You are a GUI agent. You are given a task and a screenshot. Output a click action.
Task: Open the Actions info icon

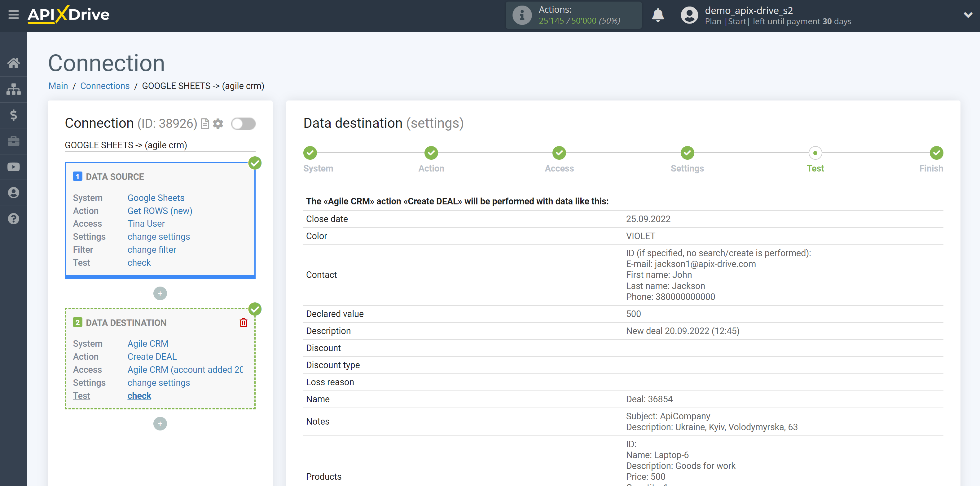click(522, 15)
